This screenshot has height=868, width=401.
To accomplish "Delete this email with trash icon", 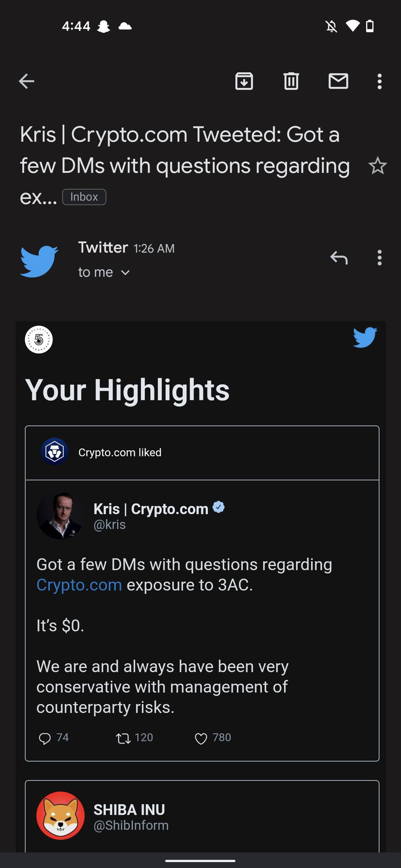I will click(x=291, y=81).
